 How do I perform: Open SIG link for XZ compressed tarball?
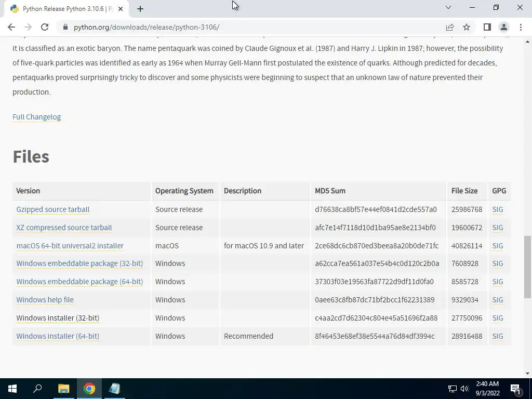[497, 228]
